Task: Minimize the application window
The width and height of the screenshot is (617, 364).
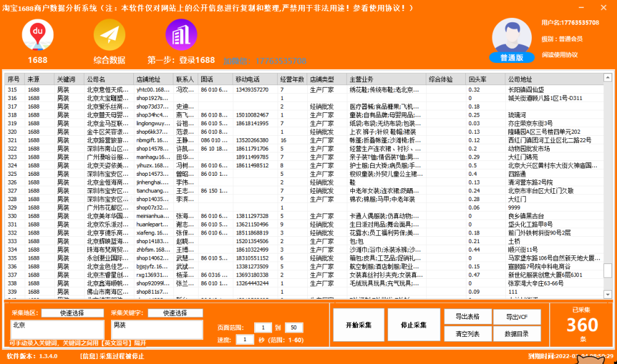Action: 581,7
